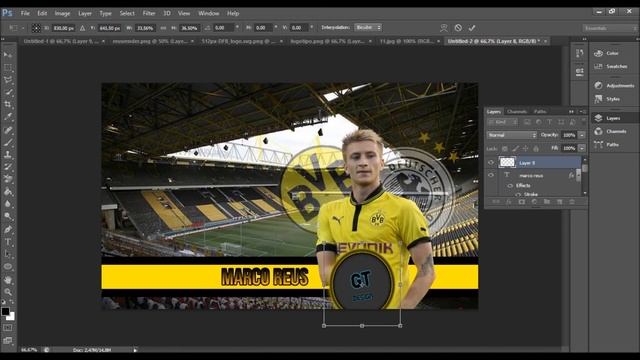This screenshot has width=640, height=360.
Task: Toggle relative positioning triangle icon
Action: (82, 28)
